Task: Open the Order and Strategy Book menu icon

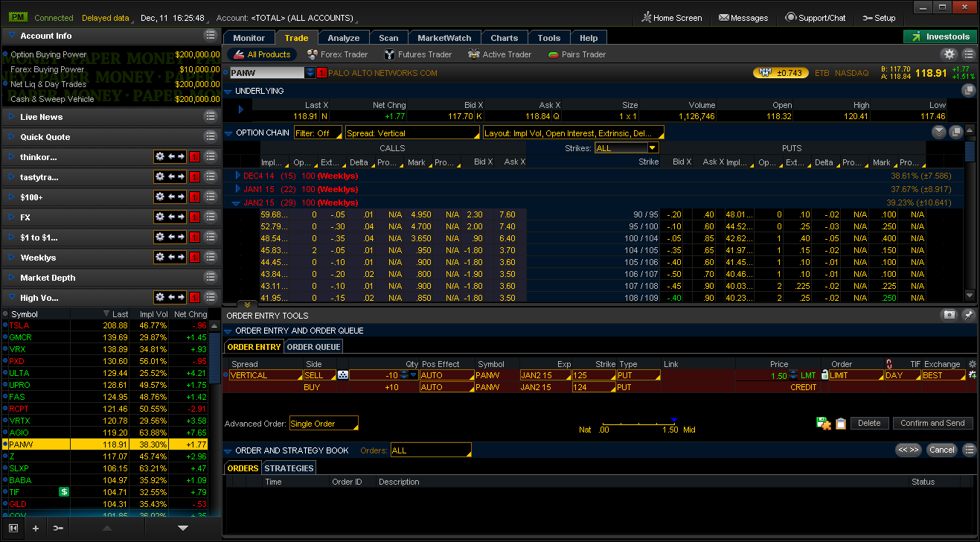Action: (x=968, y=450)
